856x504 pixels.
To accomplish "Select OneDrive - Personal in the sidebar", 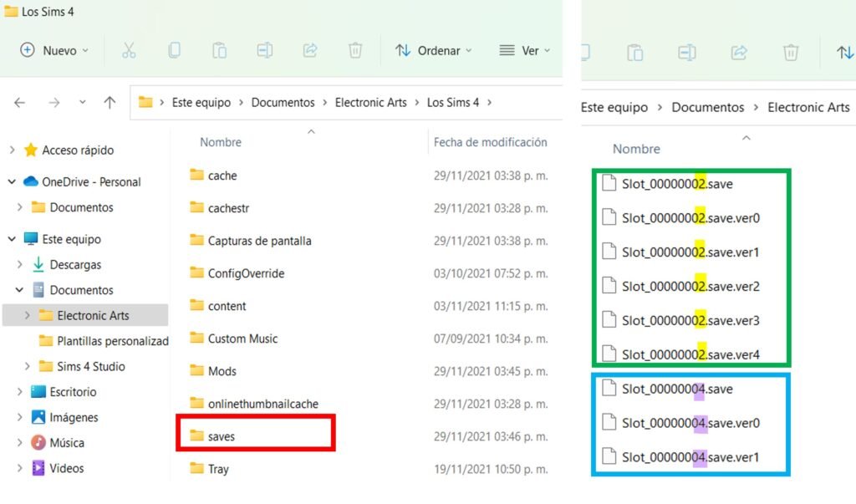I will point(90,181).
